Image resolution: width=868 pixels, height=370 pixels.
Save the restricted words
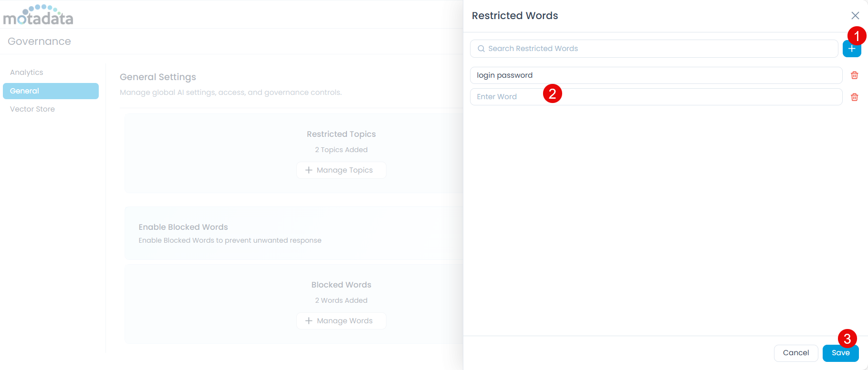tap(840, 353)
